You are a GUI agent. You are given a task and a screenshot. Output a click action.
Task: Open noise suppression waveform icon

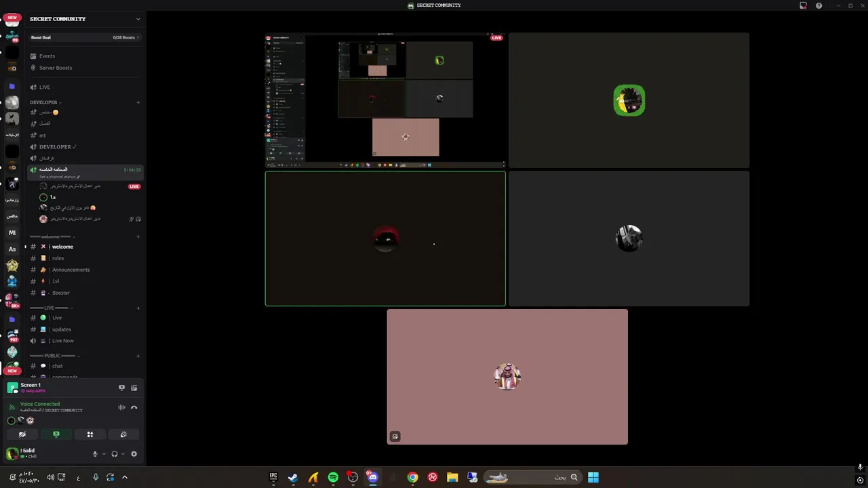[x=122, y=407]
